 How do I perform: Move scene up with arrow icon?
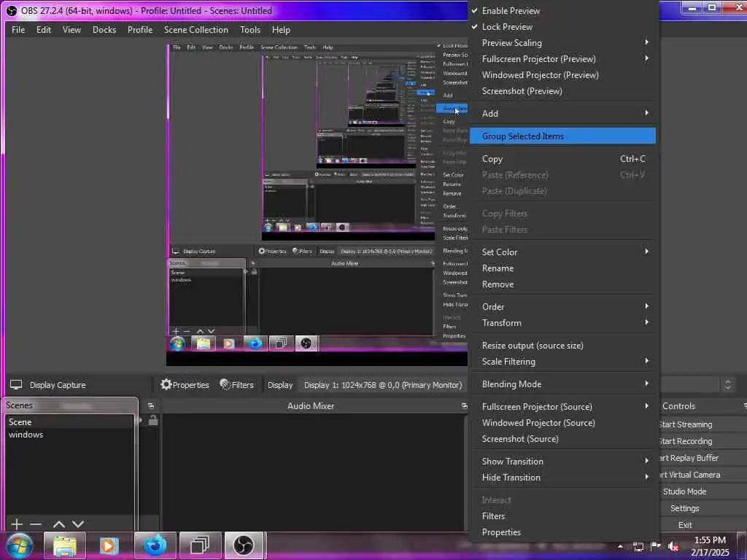[x=59, y=524]
